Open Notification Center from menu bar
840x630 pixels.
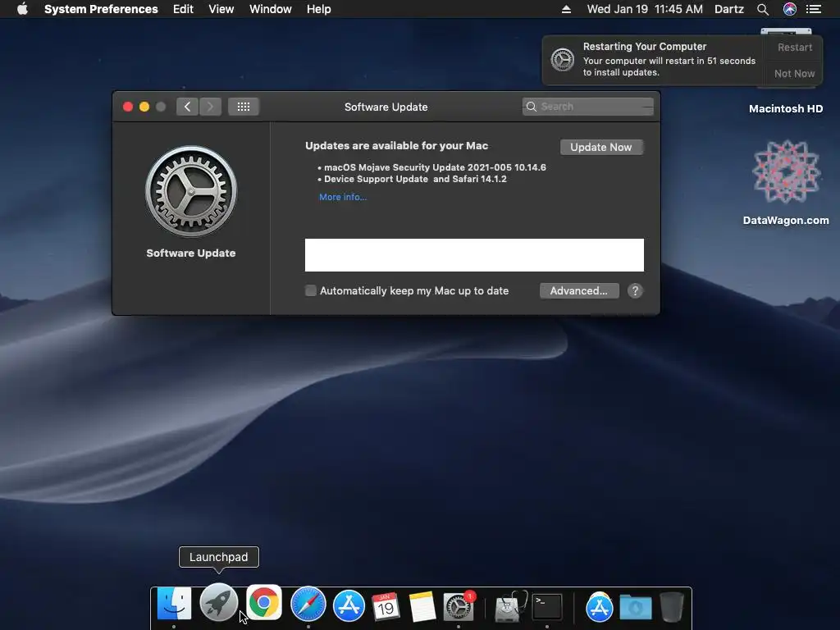pyautogui.click(x=814, y=9)
